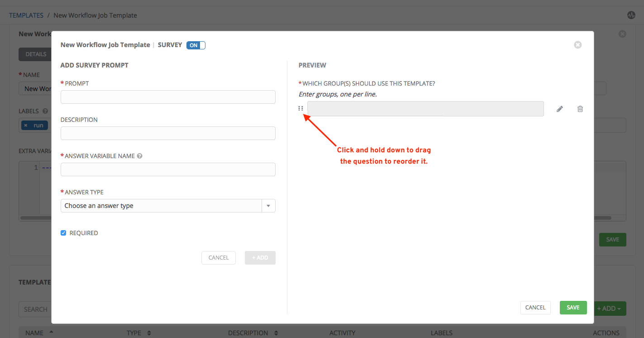Click the ACTIONS column header

[606, 333]
